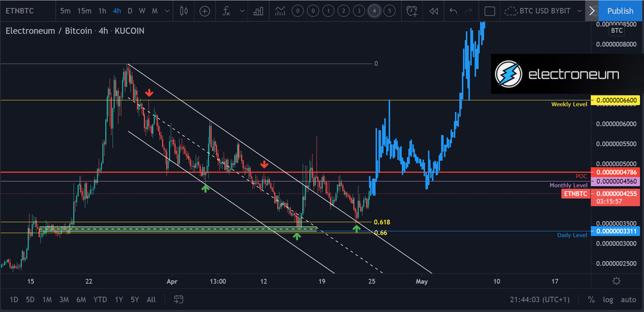Switch to the D daily timeframe
This screenshot has height=312, width=644.
(130, 11)
